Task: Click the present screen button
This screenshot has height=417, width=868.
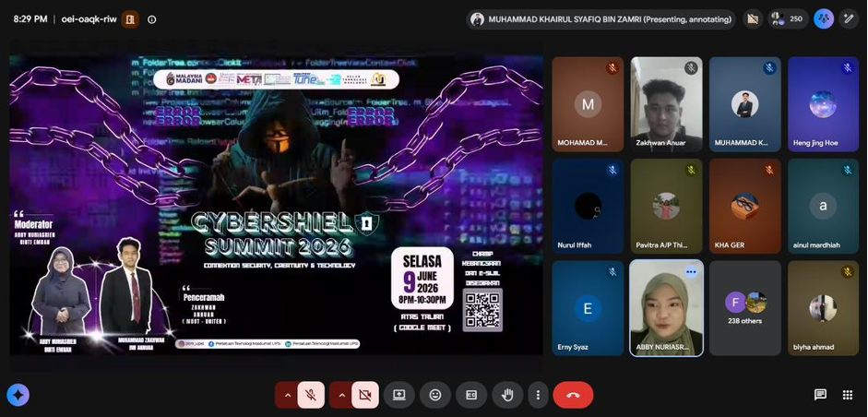Action: [x=399, y=395]
